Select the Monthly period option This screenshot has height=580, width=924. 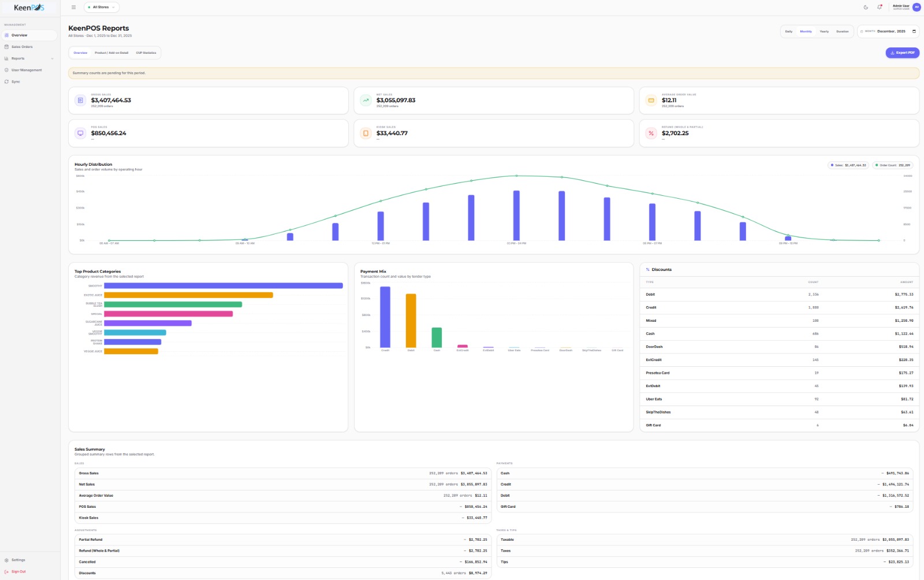point(806,31)
